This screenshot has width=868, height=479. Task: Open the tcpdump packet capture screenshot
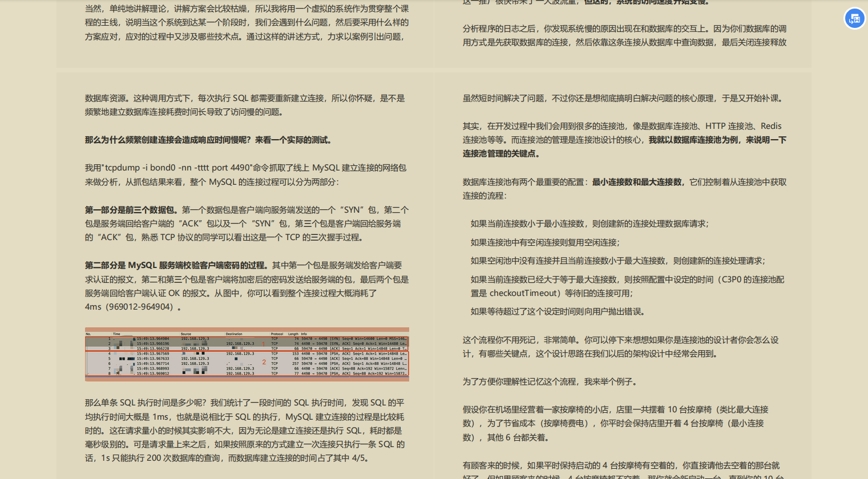(247, 354)
